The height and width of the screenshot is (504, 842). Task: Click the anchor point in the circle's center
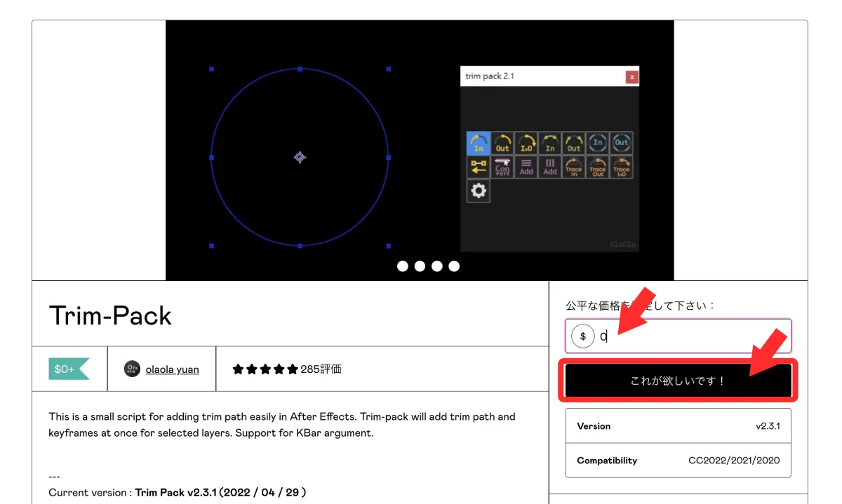[x=300, y=158]
